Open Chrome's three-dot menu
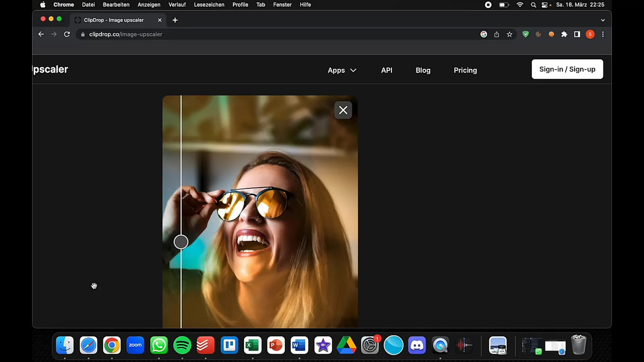 pyautogui.click(x=603, y=34)
